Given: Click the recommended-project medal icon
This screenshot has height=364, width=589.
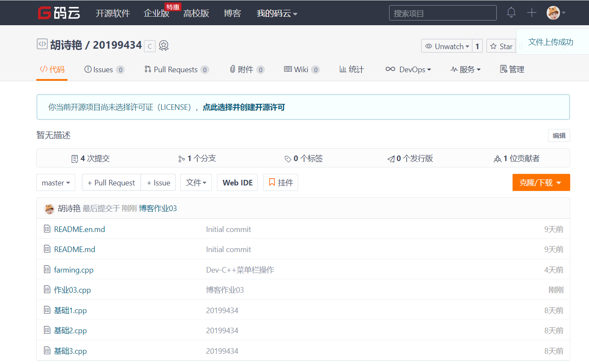Looking at the screenshot, I should [164, 46].
